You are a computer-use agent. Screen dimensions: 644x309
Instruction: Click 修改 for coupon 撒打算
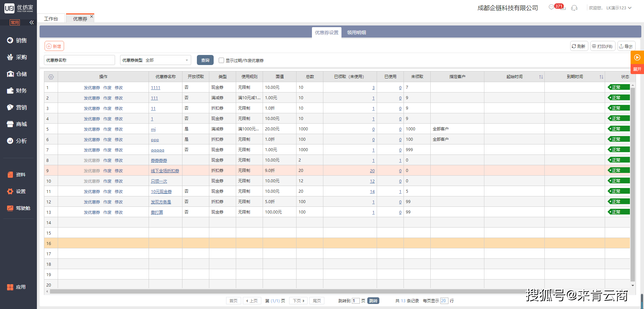tap(119, 212)
